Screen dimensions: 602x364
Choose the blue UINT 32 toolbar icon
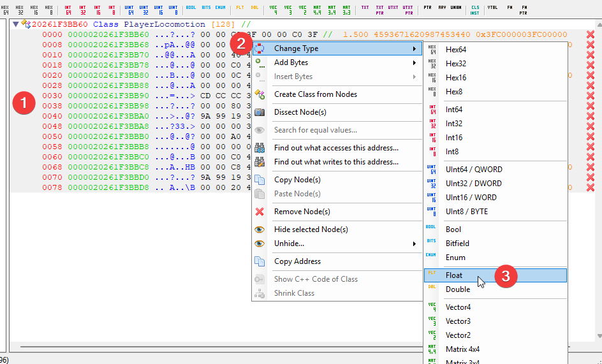point(144,10)
